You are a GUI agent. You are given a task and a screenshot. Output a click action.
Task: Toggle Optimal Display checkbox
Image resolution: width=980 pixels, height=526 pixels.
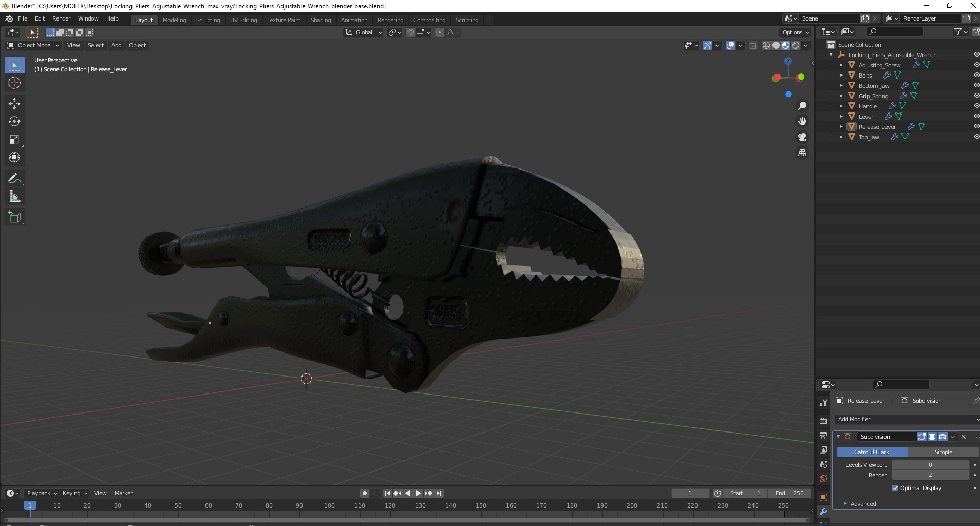click(x=895, y=488)
